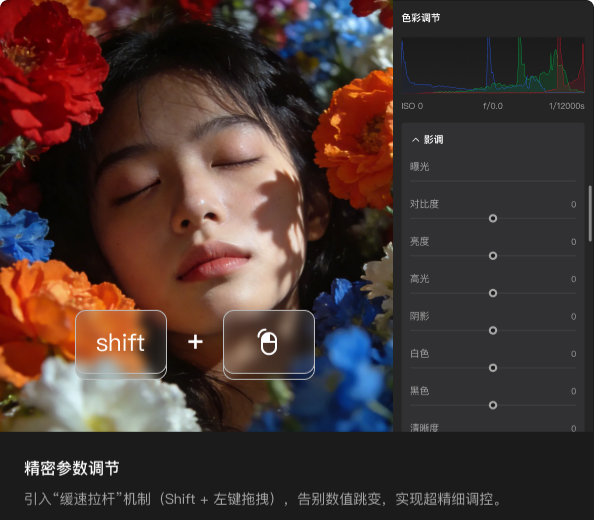594x520 pixels.
Task: Click the 曝光 slider track
Action: [x=493, y=181]
